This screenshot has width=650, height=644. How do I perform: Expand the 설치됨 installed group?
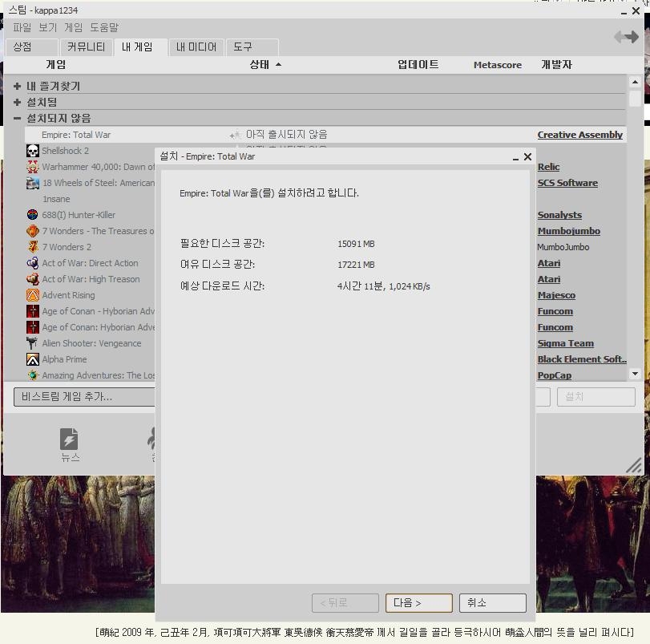tap(17, 102)
